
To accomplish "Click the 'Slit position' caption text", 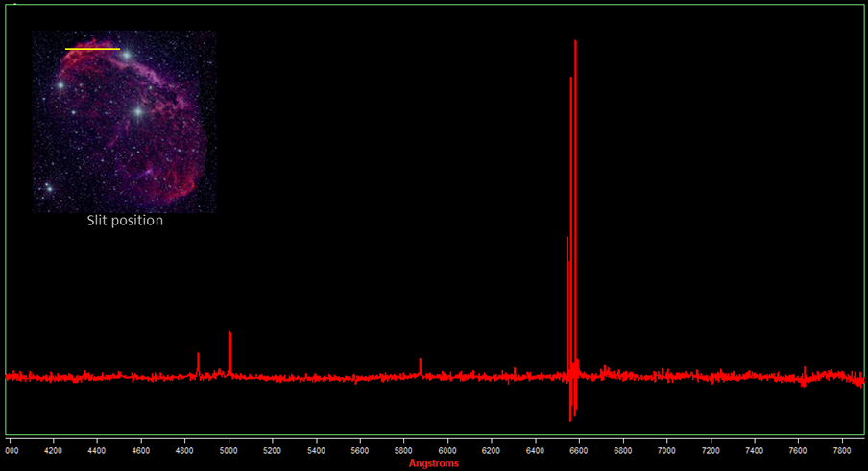I will pyautogui.click(x=125, y=221).
